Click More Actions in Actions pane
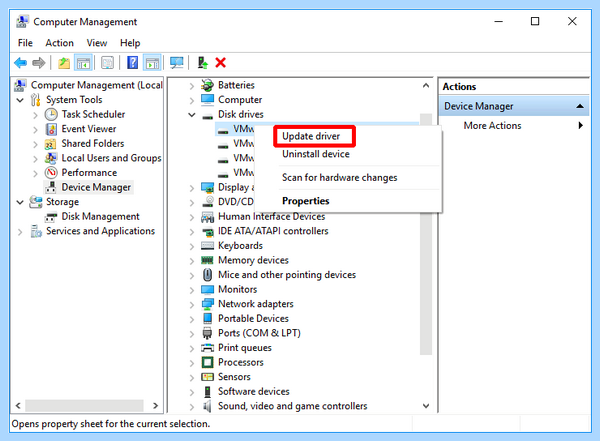This screenshot has height=441, width=600. pyautogui.click(x=492, y=126)
